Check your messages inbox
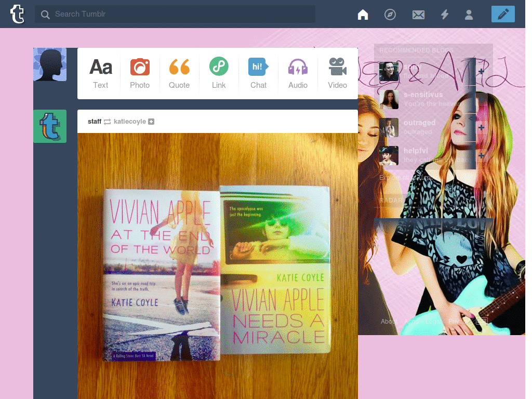This screenshot has height=399, width=532. click(418, 14)
